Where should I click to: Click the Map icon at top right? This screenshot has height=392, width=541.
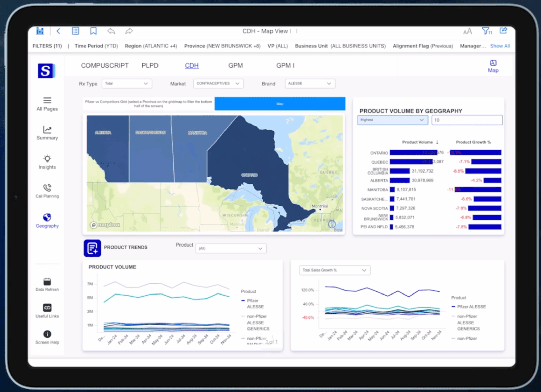click(493, 66)
